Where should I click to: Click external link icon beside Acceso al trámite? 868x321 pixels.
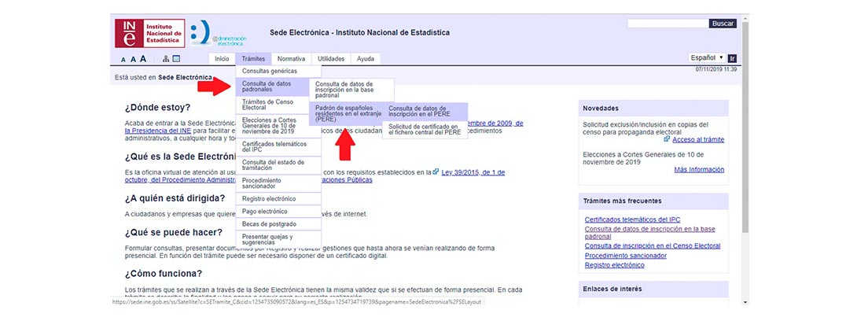(x=667, y=138)
